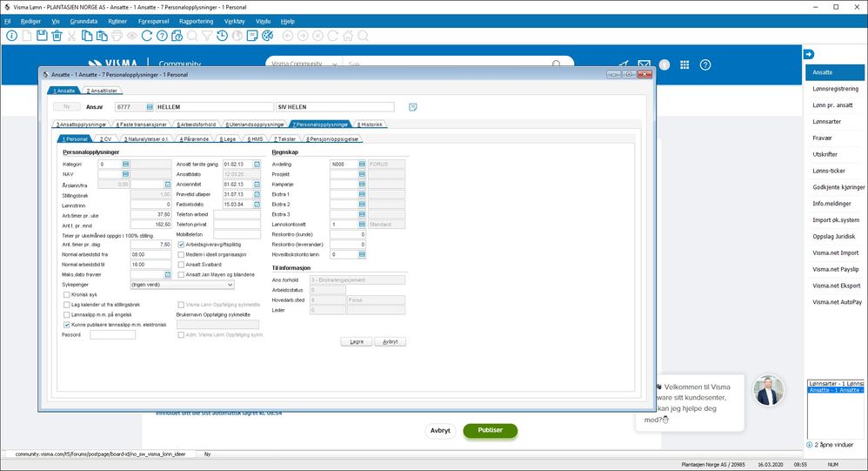Click the Passord input field

[112, 334]
